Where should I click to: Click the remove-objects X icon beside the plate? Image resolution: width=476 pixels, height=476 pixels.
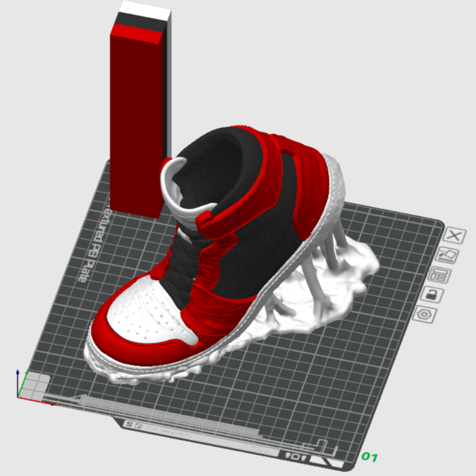coord(455,235)
